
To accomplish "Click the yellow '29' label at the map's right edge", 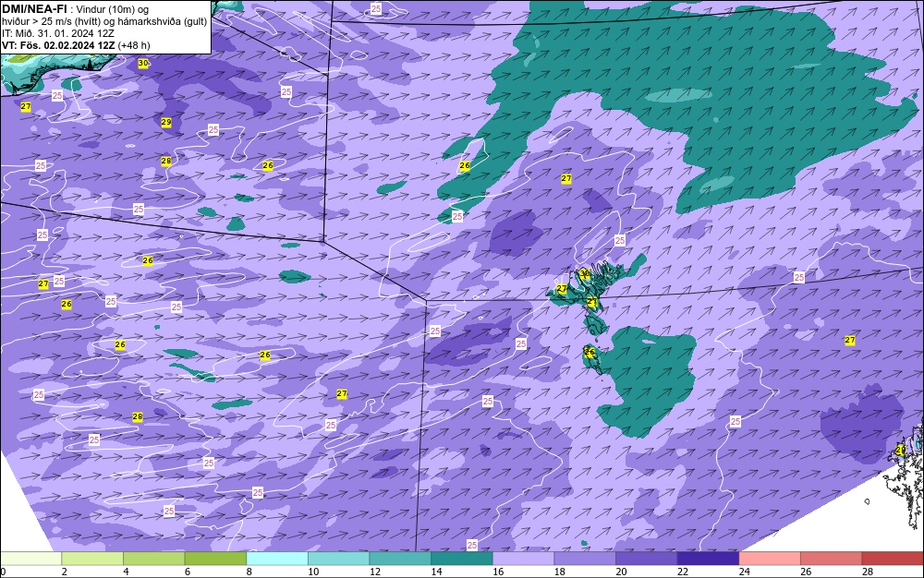I will (x=900, y=450).
